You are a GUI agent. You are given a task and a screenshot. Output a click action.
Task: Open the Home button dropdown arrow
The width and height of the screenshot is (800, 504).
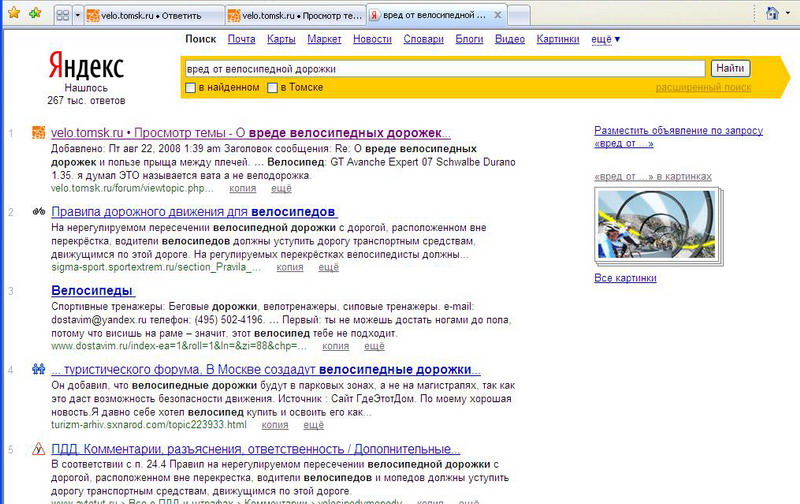789,14
